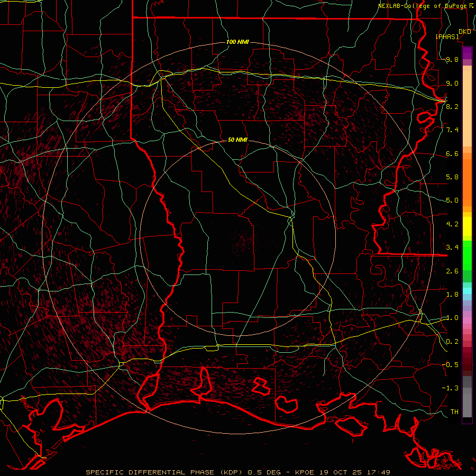Click the 9.0 scale value
The height and width of the screenshot is (476, 476).
[452, 83]
